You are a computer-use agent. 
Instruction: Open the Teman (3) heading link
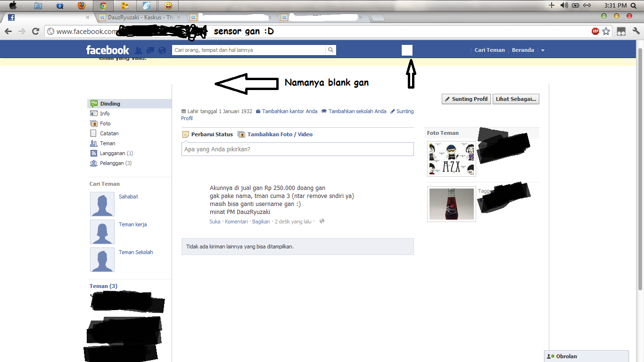click(103, 286)
